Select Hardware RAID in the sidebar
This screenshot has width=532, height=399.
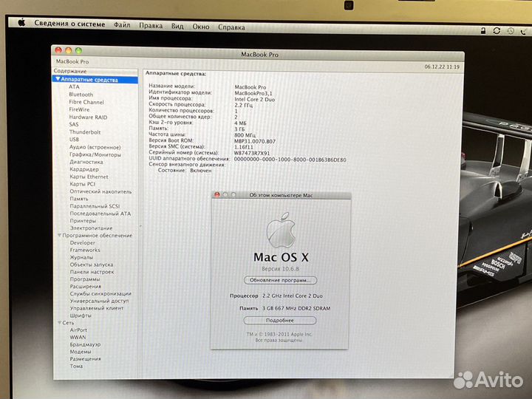point(88,117)
